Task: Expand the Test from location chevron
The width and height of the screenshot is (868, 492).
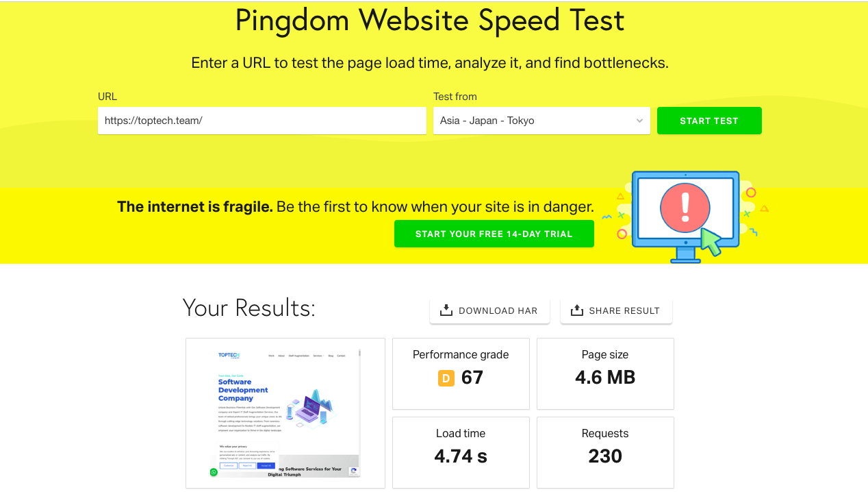Action: [x=639, y=121]
